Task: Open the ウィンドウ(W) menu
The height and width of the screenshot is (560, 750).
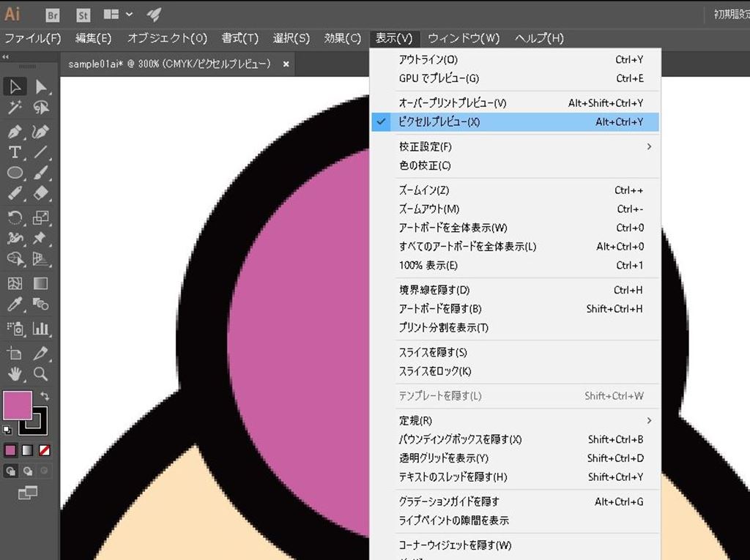Action: coord(463,38)
